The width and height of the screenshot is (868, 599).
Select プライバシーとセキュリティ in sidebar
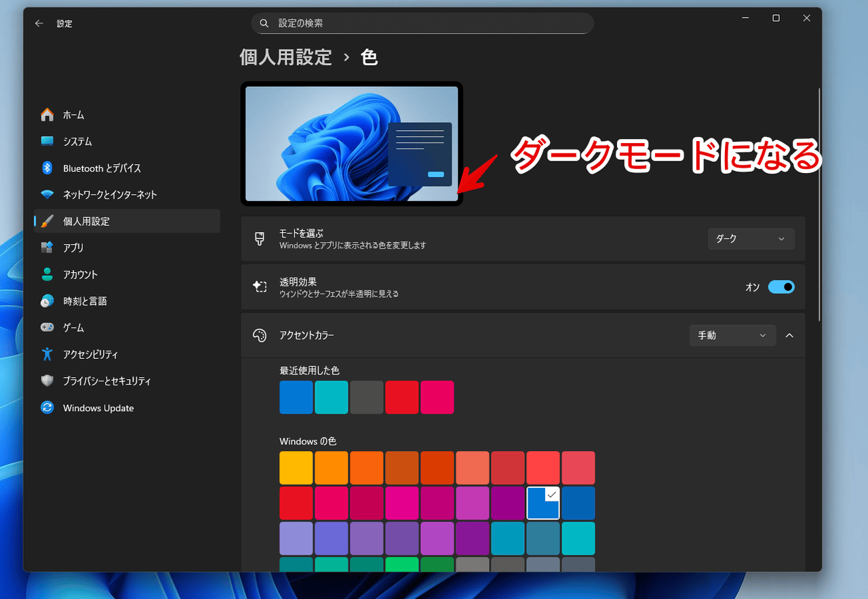106,381
